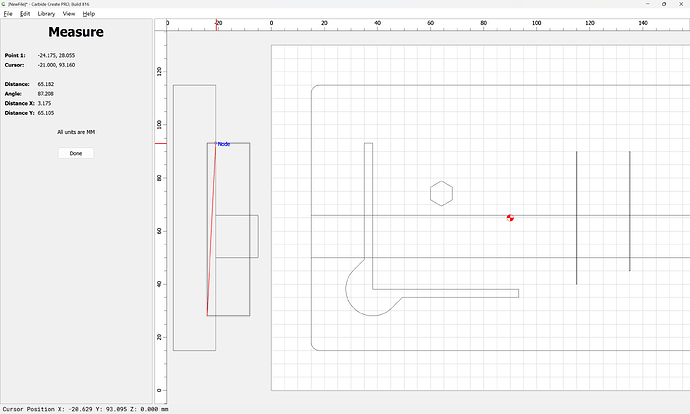Open the Library menu
The image size is (690, 414).
(x=46, y=14)
